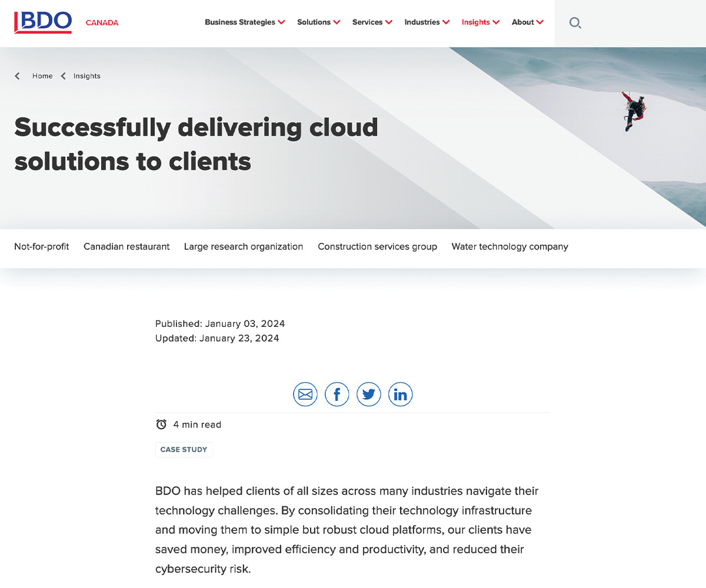
Task: Open the Home breadcrumb link
Action: click(x=42, y=76)
